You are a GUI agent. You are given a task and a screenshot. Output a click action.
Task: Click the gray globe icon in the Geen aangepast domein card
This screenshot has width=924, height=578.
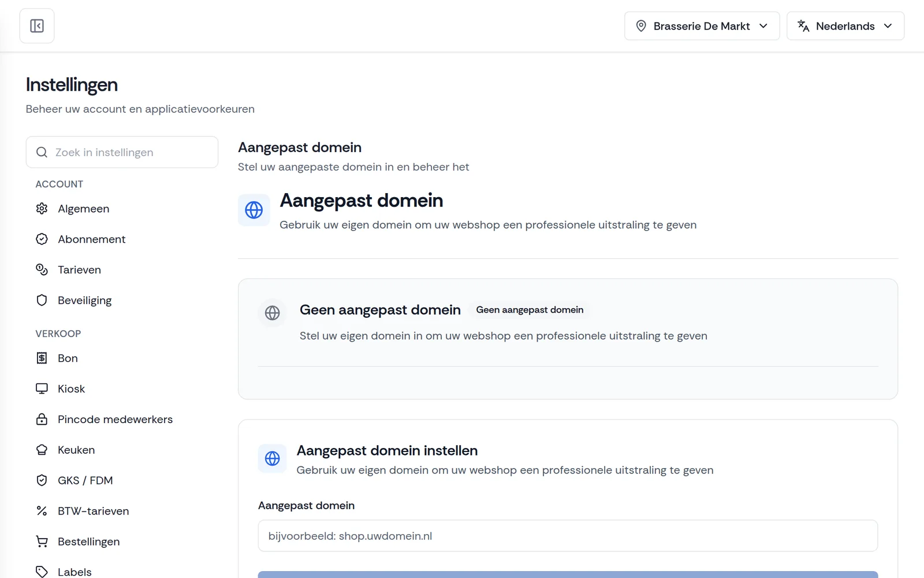pyautogui.click(x=273, y=313)
